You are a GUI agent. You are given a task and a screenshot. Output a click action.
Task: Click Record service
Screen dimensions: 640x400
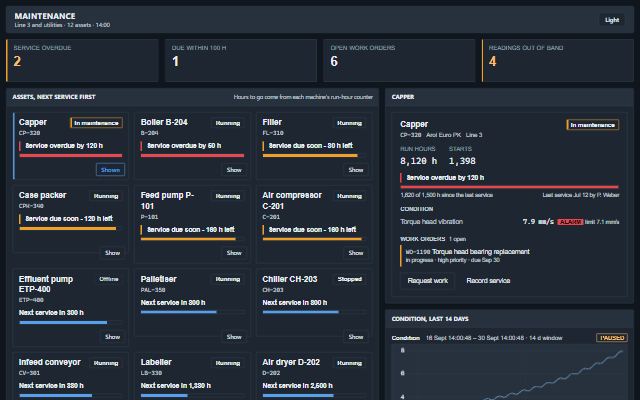tap(488, 280)
